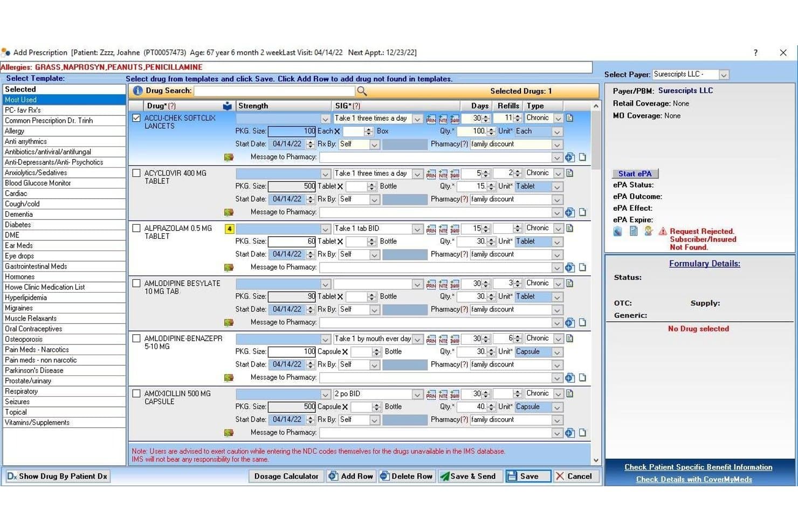Click scroll-down arrow of drug list scrollbar
Viewport: 798px width, 532px height.
click(596, 460)
